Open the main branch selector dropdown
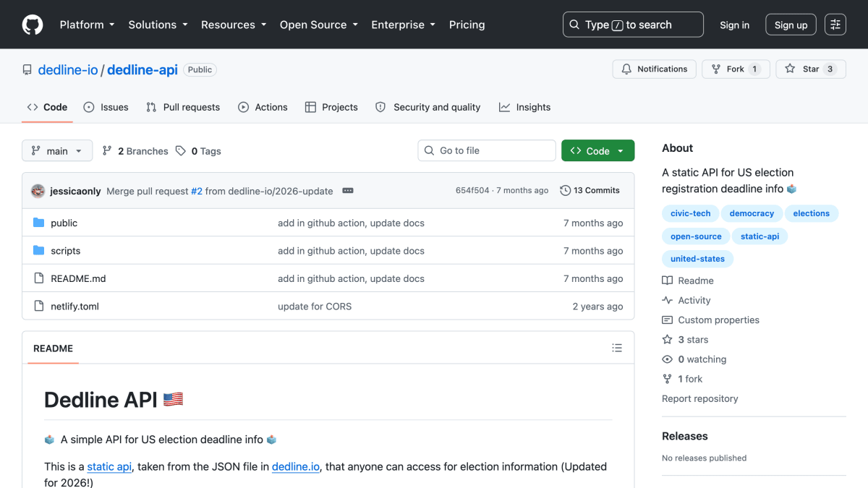 coord(57,150)
